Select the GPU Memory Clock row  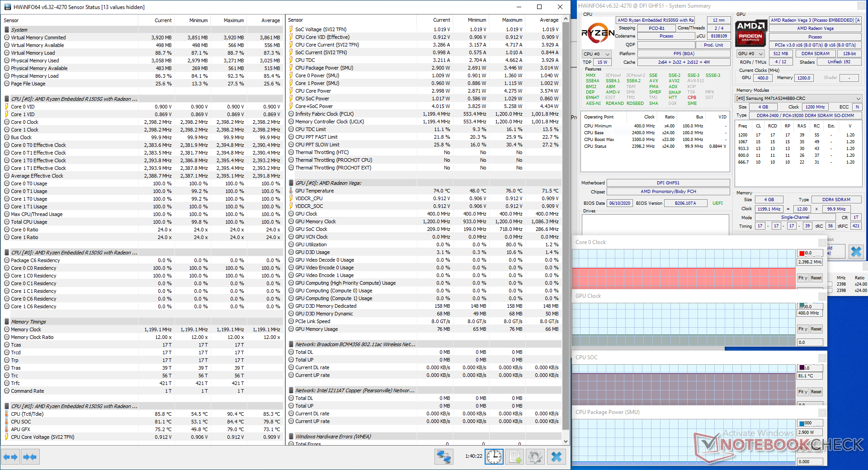[x=424, y=221]
